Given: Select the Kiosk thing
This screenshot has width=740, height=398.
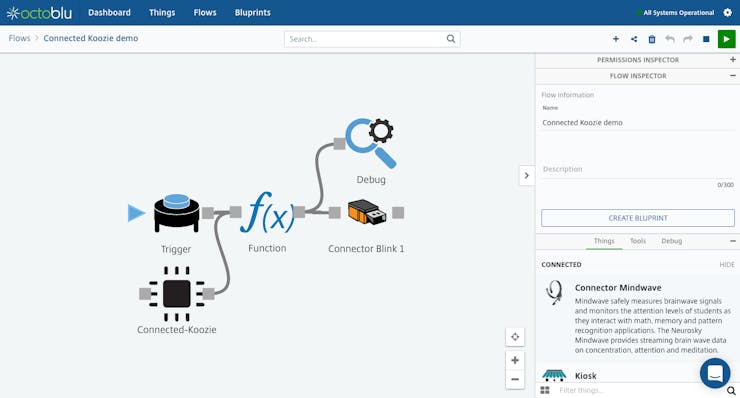Looking at the screenshot, I should (x=585, y=376).
